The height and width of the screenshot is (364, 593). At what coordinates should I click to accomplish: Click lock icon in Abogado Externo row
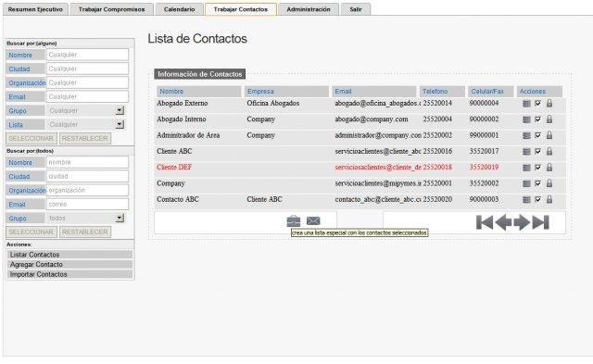pyautogui.click(x=549, y=103)
